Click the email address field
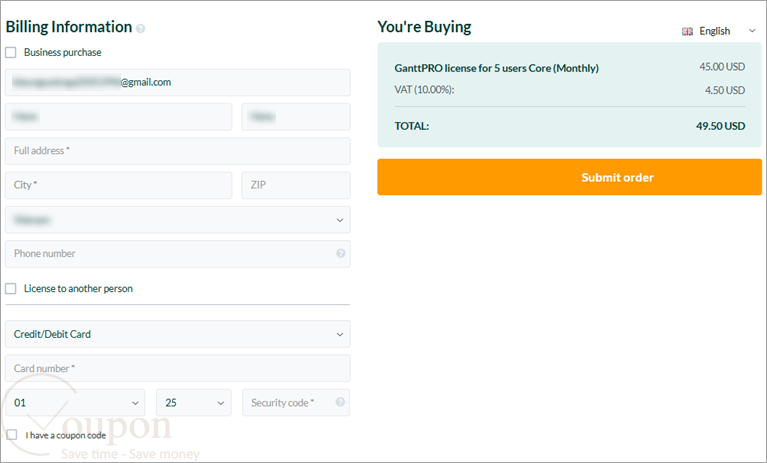767x463 pixels. pos(178,82)
